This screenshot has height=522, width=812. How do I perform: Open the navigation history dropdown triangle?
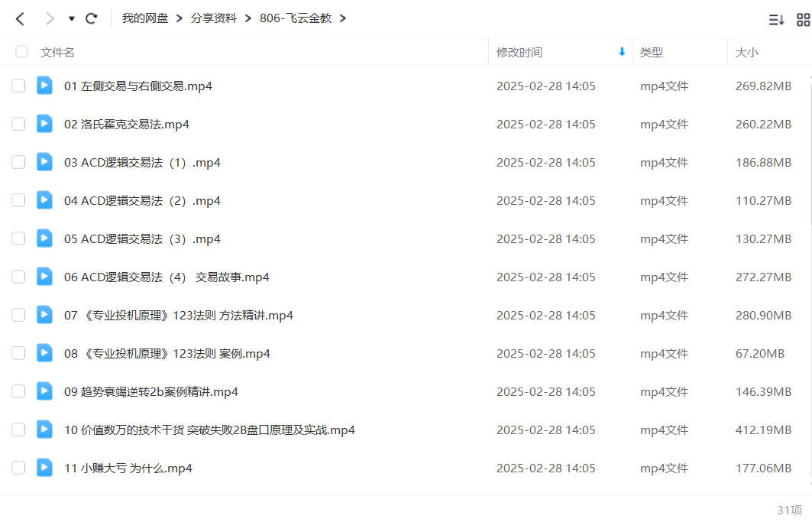click(x=72, y=18)
